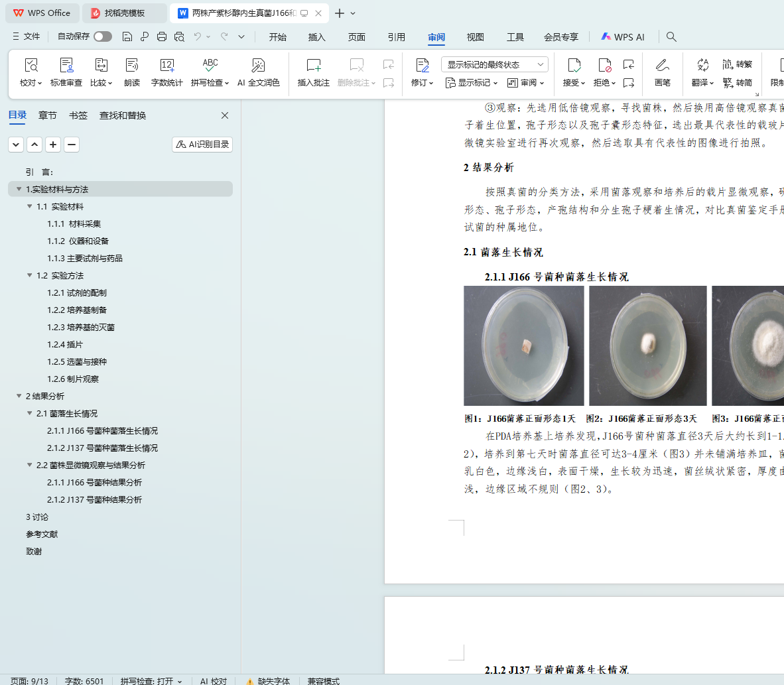Switch to the 书签 sidebar tab

point(78,115)
